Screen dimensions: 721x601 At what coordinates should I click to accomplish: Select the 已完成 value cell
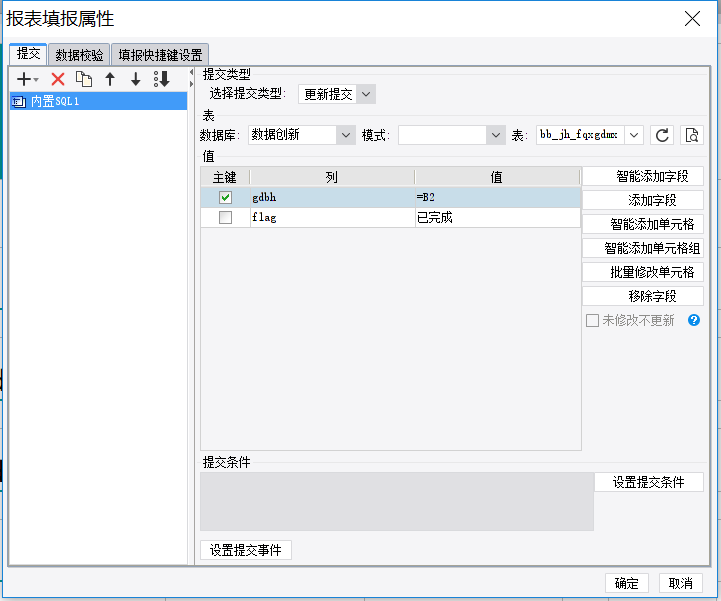pos(498,217)
